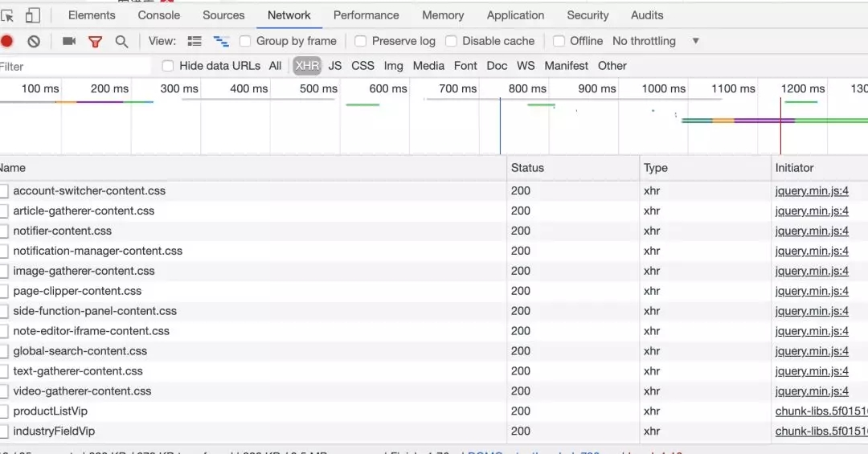Filter requests by Manifest
The height and width of the screenshot is (454, 868).
coord(567,66)
